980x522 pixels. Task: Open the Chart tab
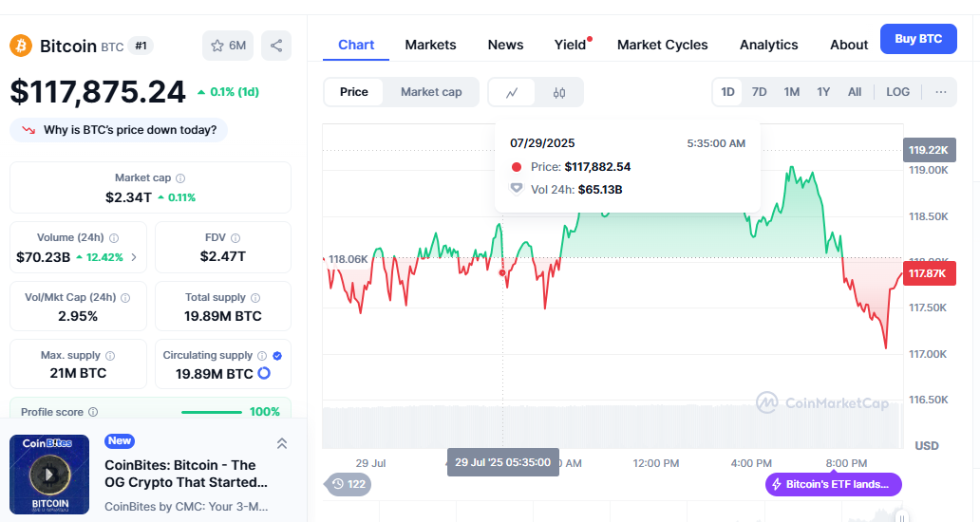point(356,45)
